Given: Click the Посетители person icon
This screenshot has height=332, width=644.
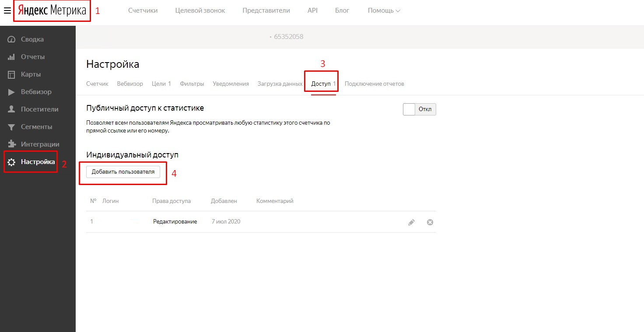Looking at the screenshot, I should coord(12,109).
